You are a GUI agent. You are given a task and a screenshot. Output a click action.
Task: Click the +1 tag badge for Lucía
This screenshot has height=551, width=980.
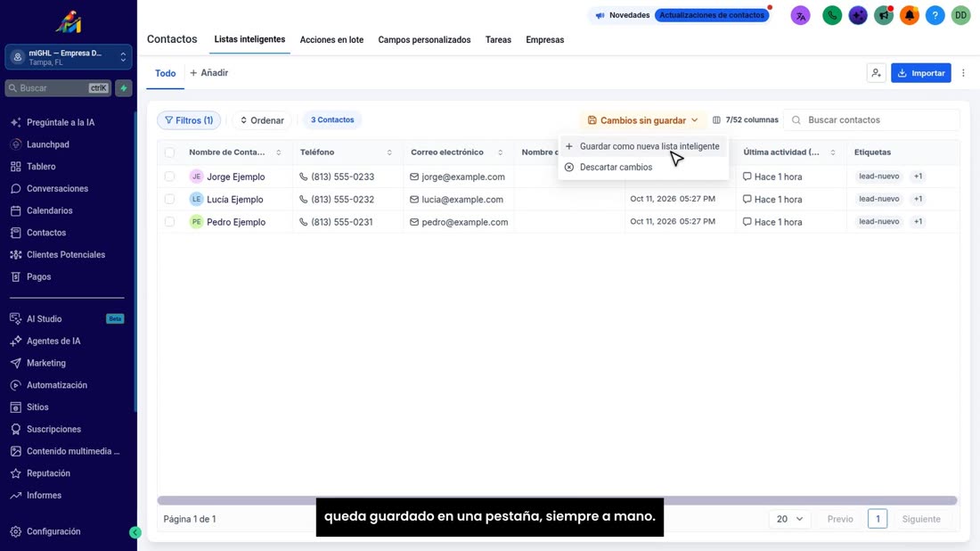click(x=918, y=199)
